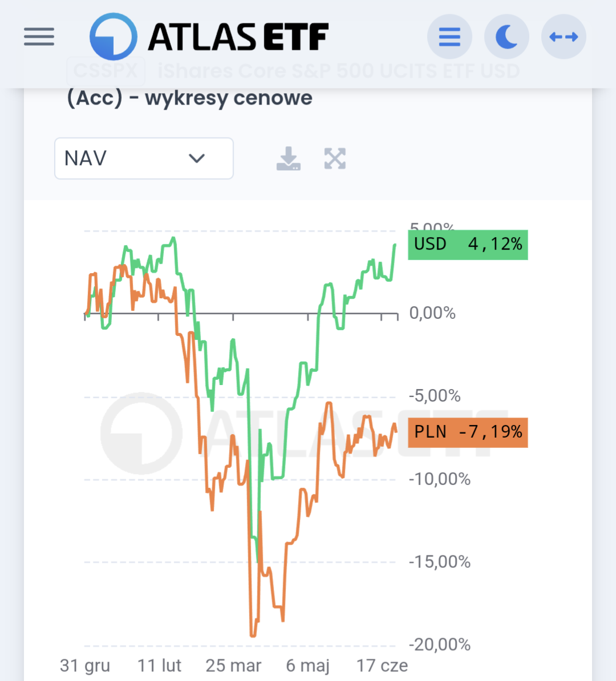This screenshot has height=681, width=616.
Task: Click the -20,00% y-axis label
Action: [x=440, y=644]
